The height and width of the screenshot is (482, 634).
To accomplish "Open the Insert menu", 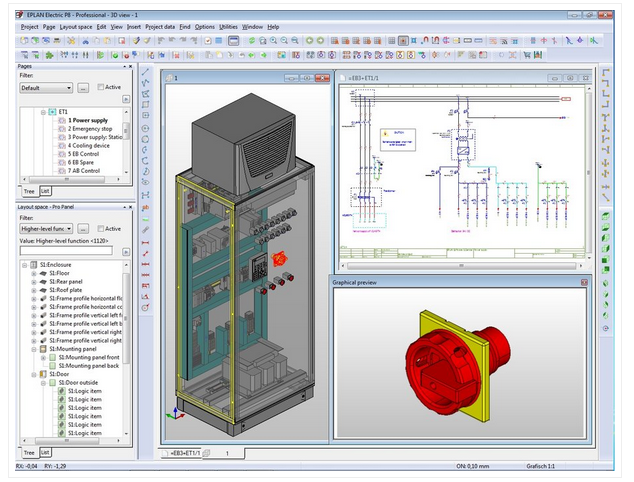I will coord(134,27).
